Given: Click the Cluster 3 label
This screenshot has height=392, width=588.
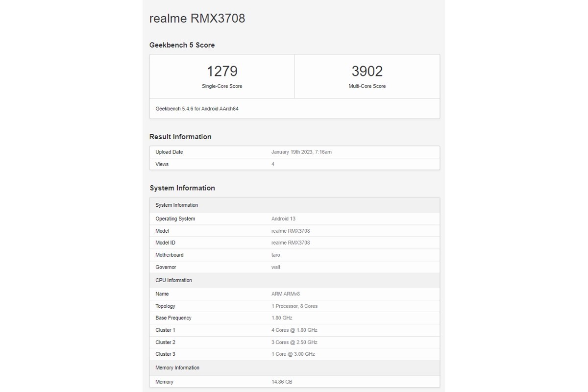Looking at the screenshot, I should click(x=165, y=354).
